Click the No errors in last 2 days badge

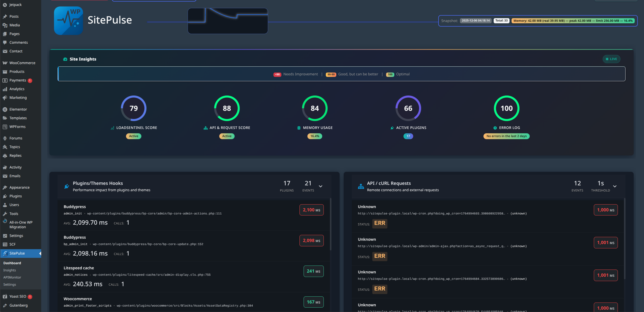click(506, 136)
